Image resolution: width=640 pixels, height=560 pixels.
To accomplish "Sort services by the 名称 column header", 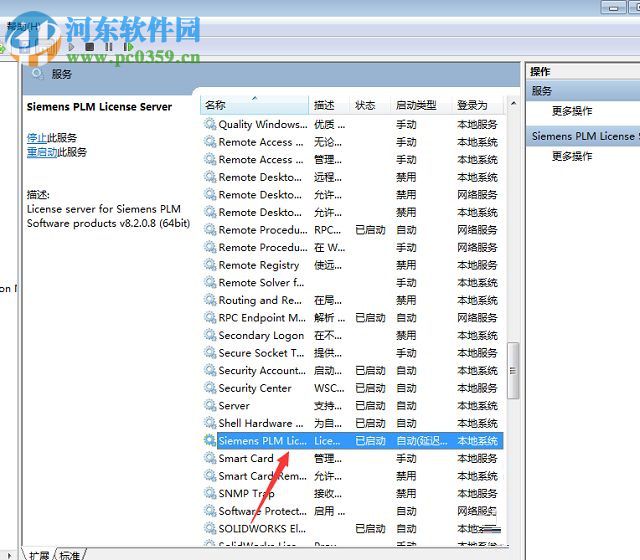I will (x=254, y=105).
